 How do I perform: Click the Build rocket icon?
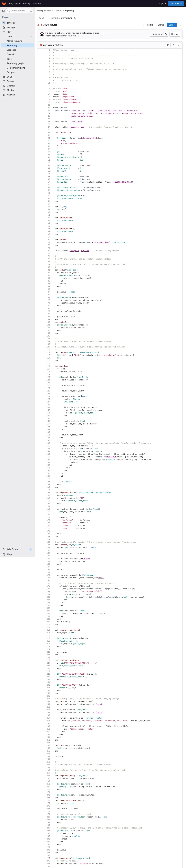click(x=4, y=77)
